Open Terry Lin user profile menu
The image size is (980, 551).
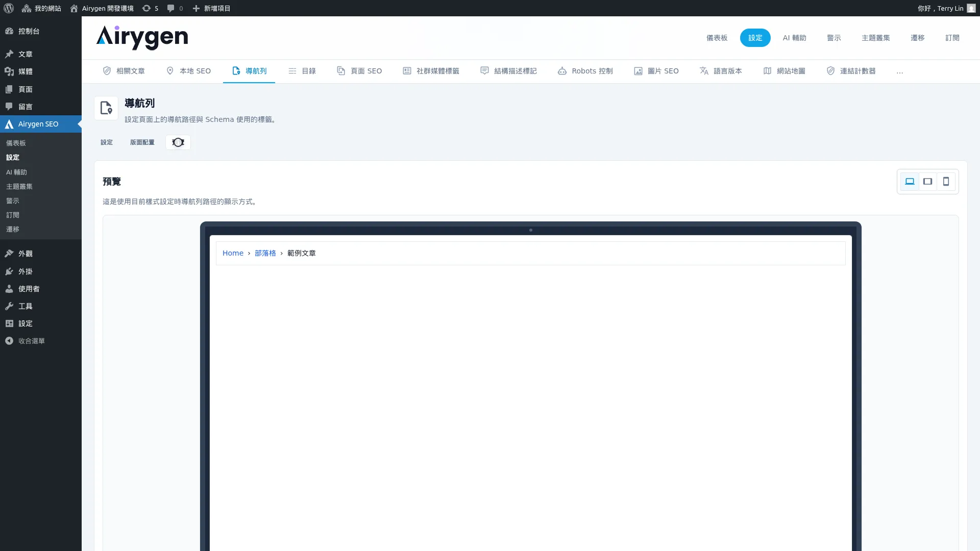(x=946, y=8)
